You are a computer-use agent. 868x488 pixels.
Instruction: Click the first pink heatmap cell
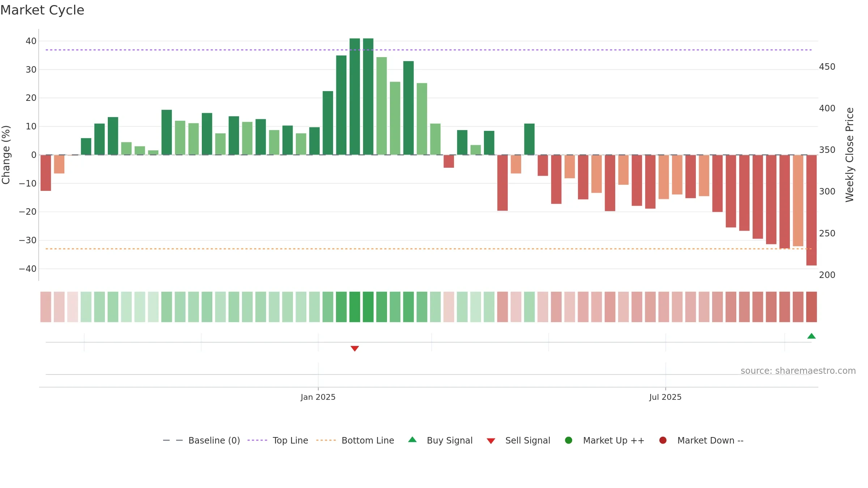pyautogui.click(x=46, y=307)
